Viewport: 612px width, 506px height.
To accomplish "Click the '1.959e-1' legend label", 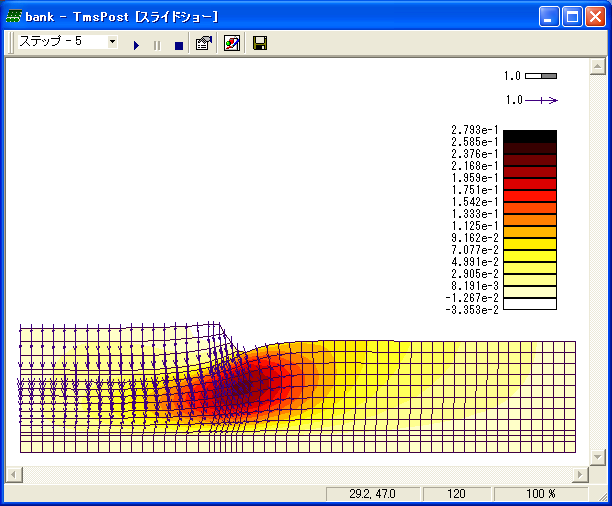I will point(475,178).
